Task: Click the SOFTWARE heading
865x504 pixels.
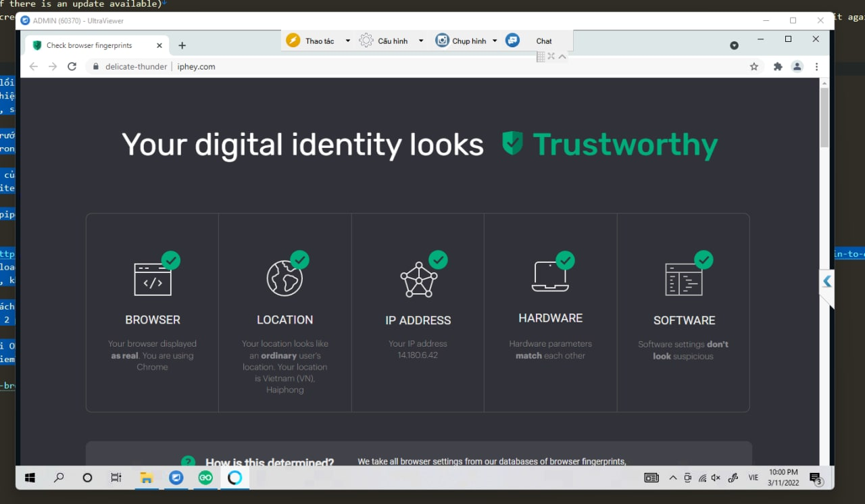Action: coord(684,320)
